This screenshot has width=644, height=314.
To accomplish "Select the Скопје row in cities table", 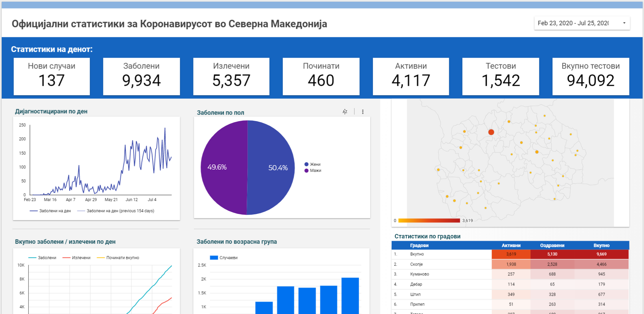I will [x=416, y=264].
